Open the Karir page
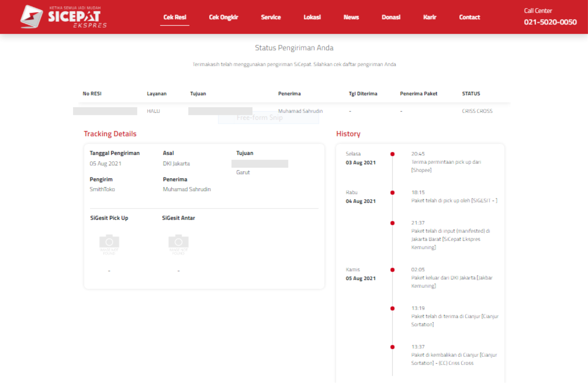 (430, 17)
